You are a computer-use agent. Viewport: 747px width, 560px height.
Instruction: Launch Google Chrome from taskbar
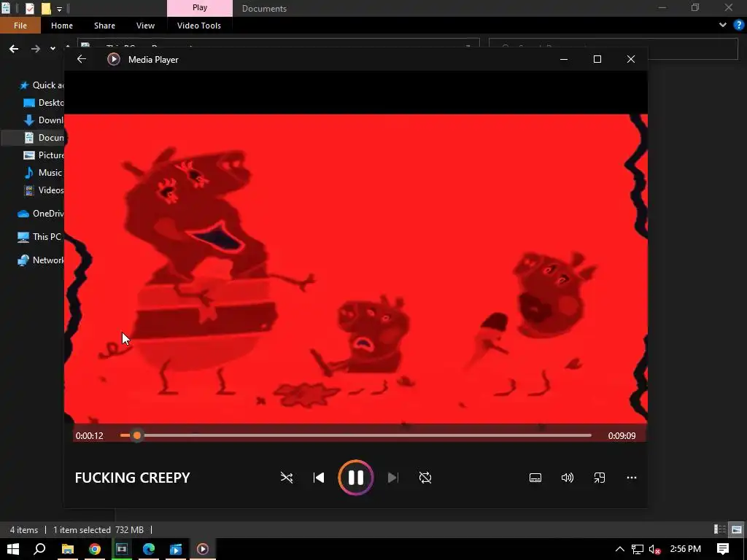coord(95,549)
